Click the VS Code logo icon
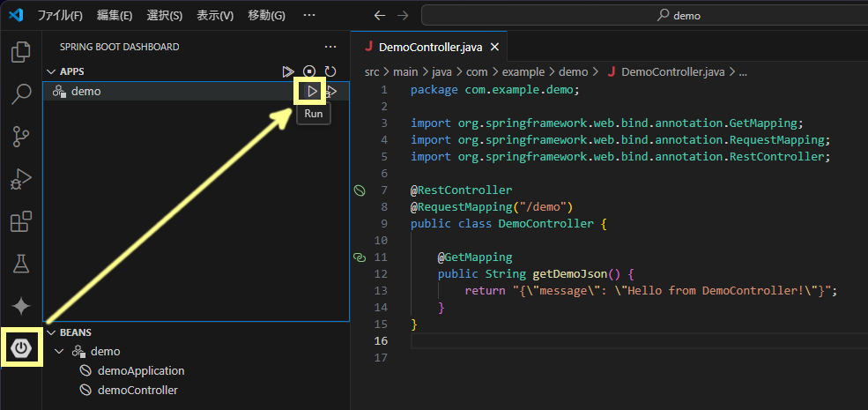 pyautogui.click(x=16, y=15)
